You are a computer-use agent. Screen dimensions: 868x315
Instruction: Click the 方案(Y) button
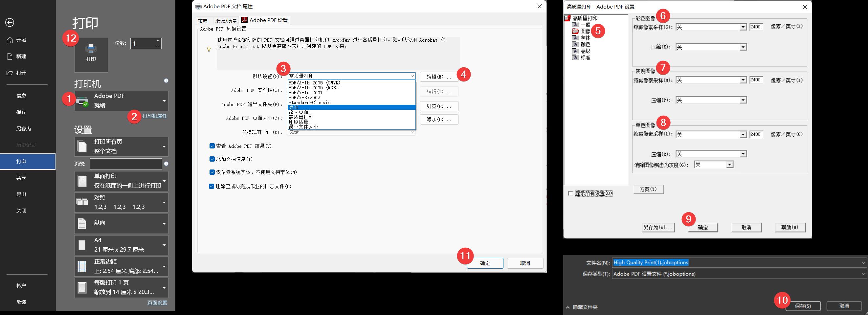click(x=648, y=189)
